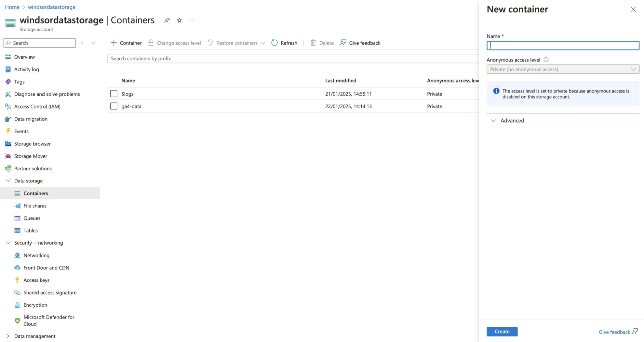Click the container Name input field
The image size is (644, 342).
point(563,45)
